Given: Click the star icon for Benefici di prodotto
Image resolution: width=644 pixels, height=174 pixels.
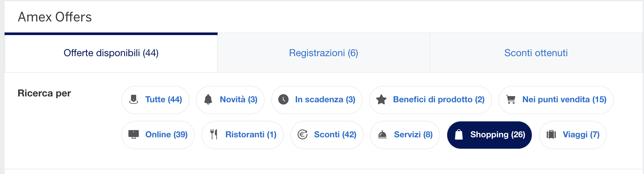Looking at the screenshot, I should pos(381,99).
